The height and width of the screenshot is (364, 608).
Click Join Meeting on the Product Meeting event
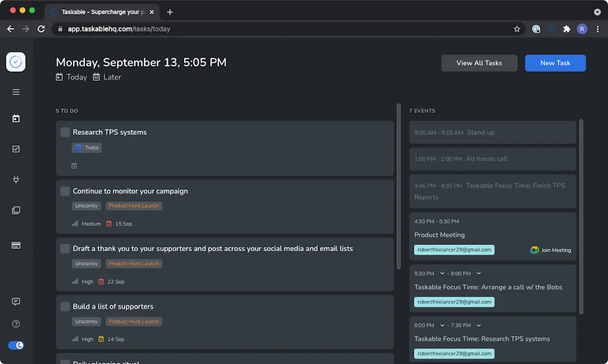tap(551, 250)
